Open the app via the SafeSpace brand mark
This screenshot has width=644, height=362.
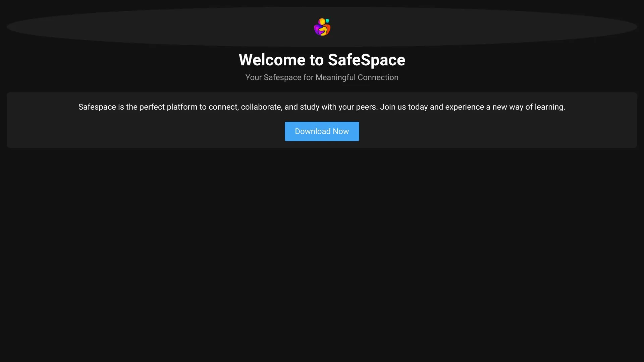coord(322,27)
